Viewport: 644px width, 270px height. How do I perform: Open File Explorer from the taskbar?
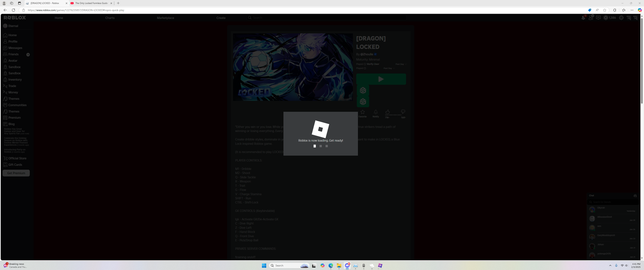(x=339, y=265)
